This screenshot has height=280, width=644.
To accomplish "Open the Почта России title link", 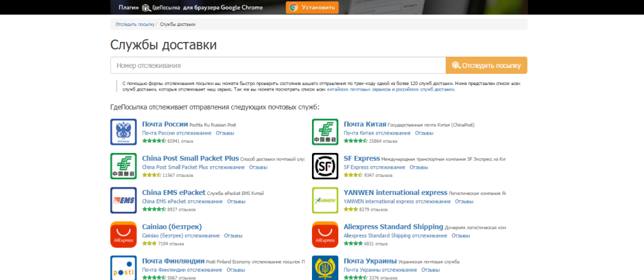I will pos(165,124).
